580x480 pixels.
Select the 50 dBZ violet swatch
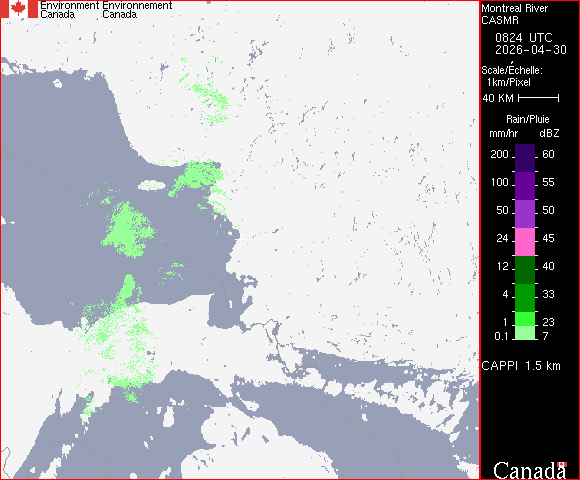(x=525, y=214)
